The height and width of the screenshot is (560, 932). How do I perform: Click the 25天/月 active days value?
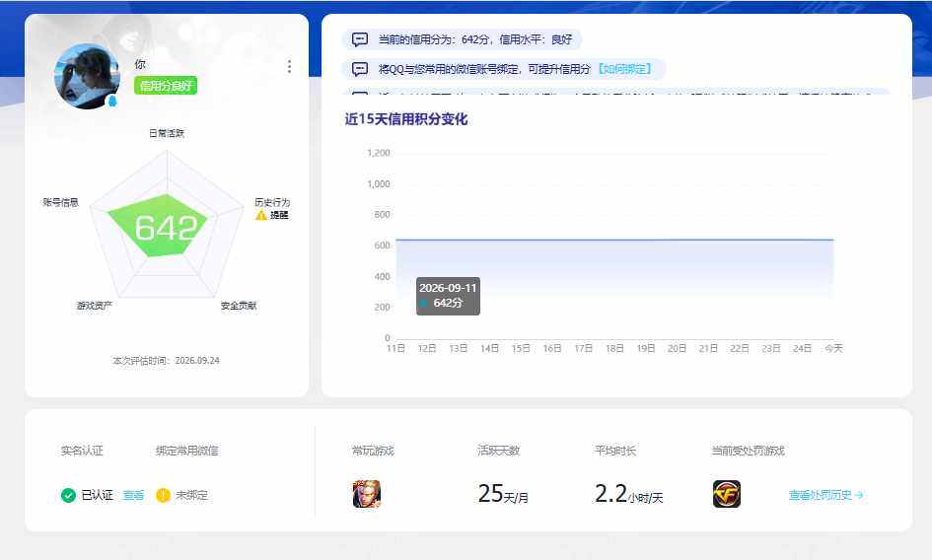coord(503,494)
